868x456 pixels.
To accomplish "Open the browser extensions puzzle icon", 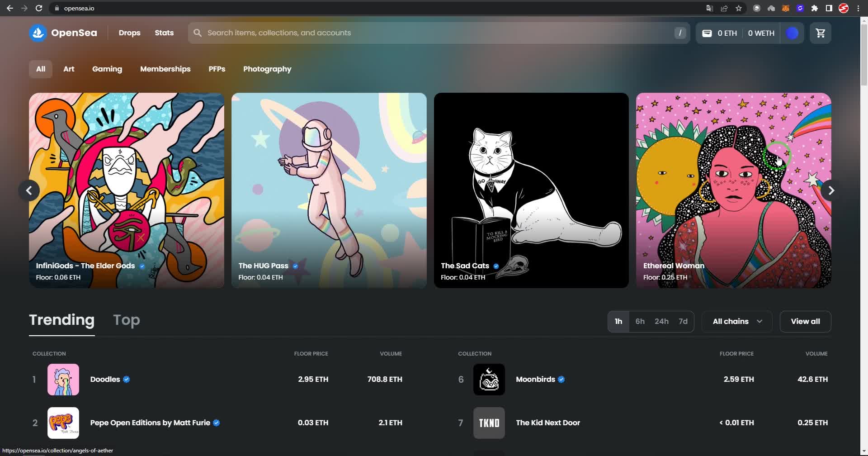I will coord(815,8).
